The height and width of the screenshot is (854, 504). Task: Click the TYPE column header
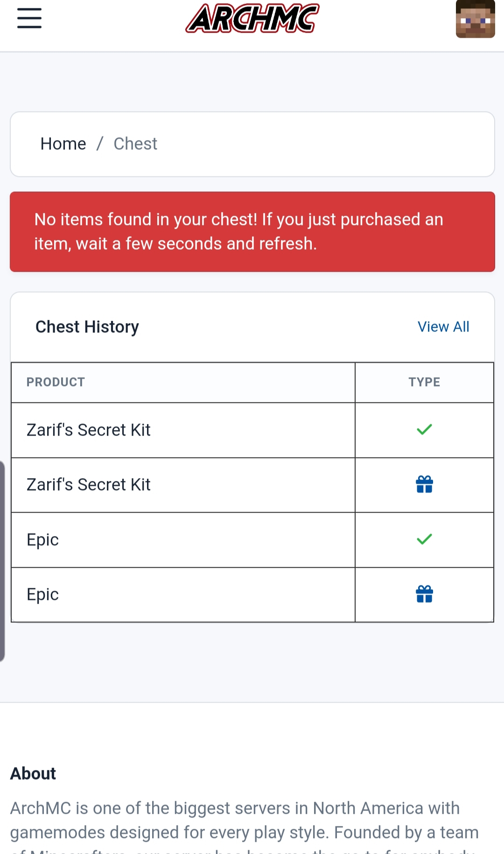424,382
